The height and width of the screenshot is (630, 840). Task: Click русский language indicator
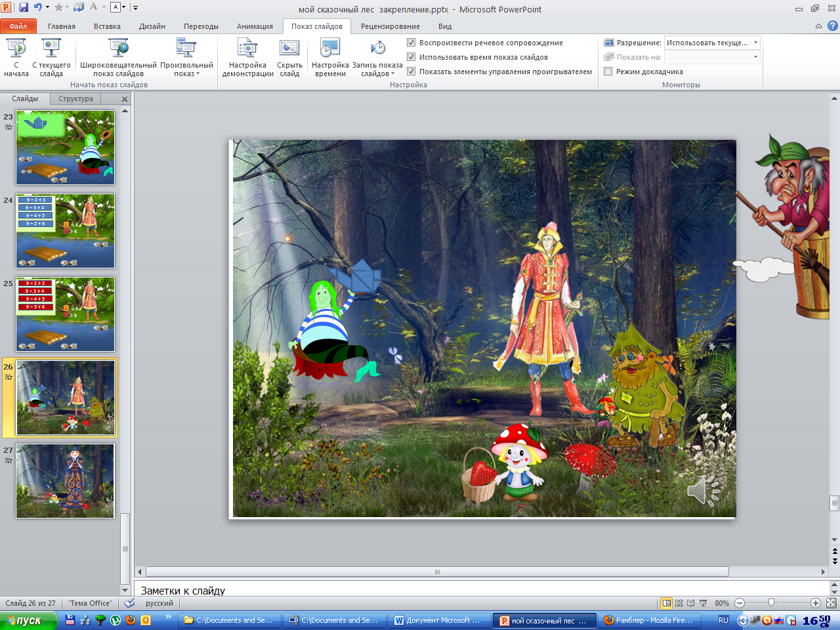tap(159, 603)
